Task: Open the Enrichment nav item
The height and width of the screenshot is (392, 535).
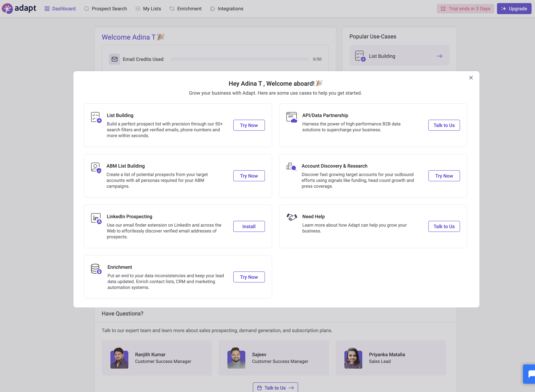Action: [185, 9]
